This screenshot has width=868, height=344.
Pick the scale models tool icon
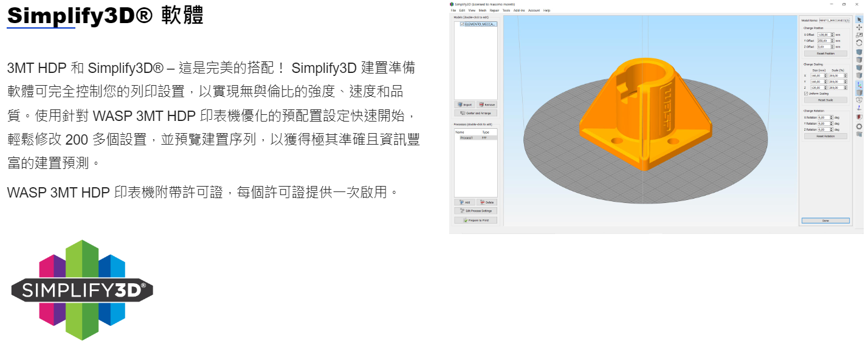click(x=859, y=35)
